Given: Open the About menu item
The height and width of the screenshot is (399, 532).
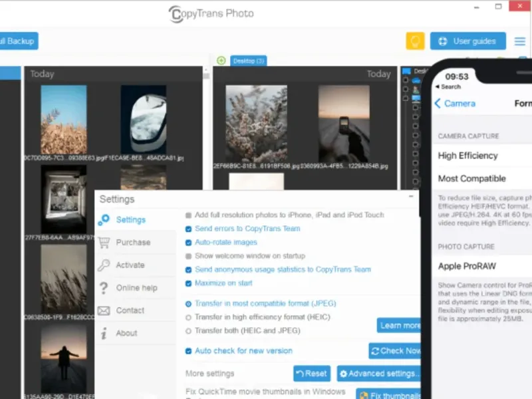Looking at the screenshot, I should click(x=136, y=333).
